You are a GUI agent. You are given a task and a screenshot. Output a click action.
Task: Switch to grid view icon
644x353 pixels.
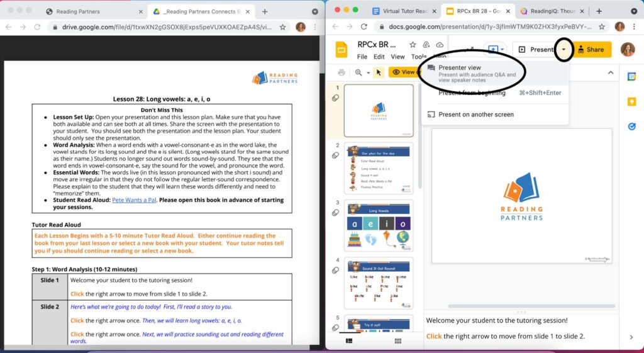[x=397, y=340]
